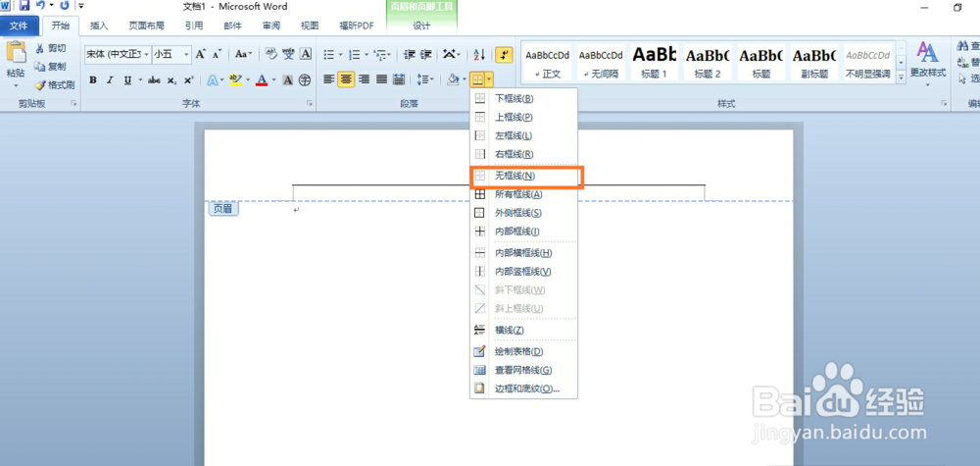Select the Justify alignment icon

click(x=381, y=79)
